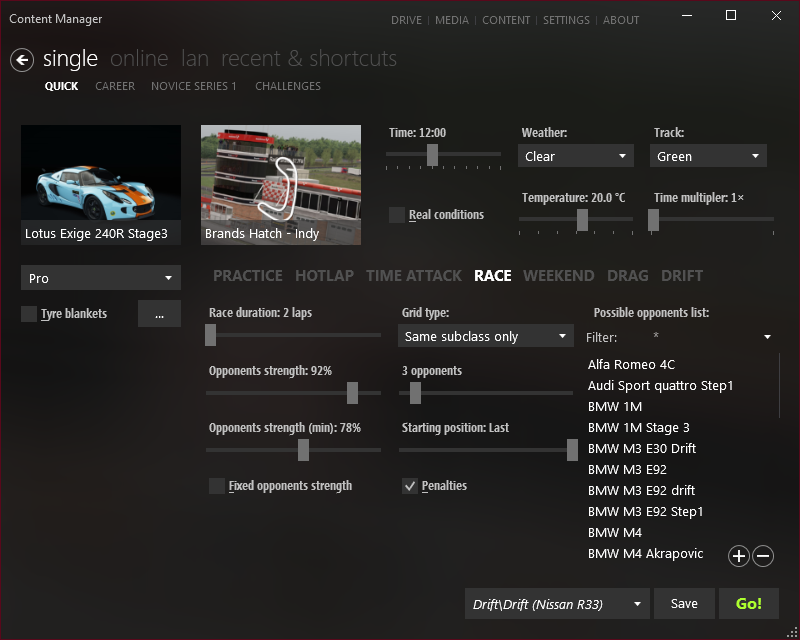Open the SETTINGS menu
800x640 pixels.
566,20
